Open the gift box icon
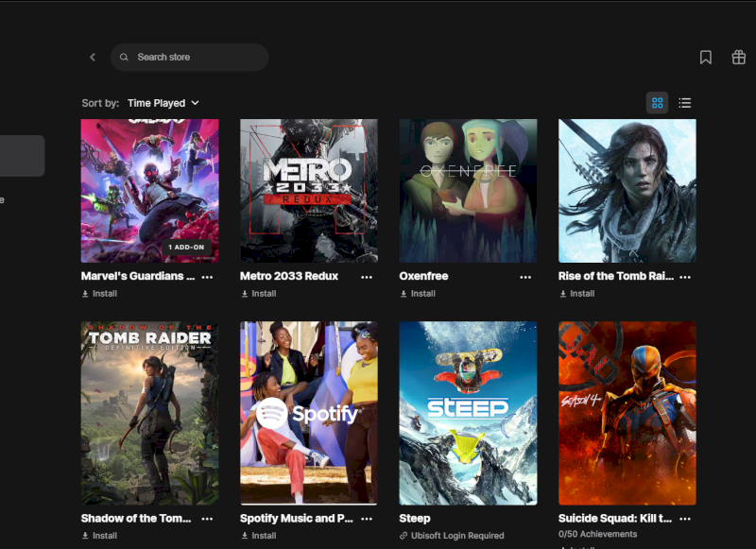This screenshot has width=756, height=549. tap(738, 58)
